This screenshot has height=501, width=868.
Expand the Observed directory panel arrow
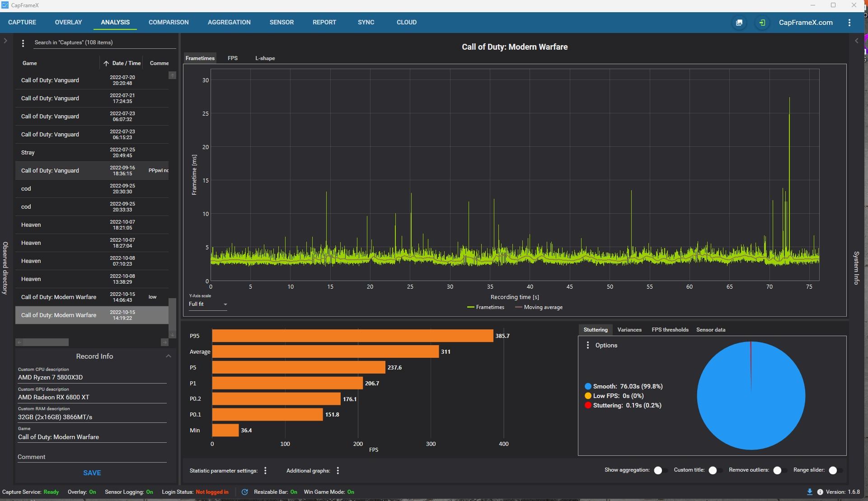[5, 41]
